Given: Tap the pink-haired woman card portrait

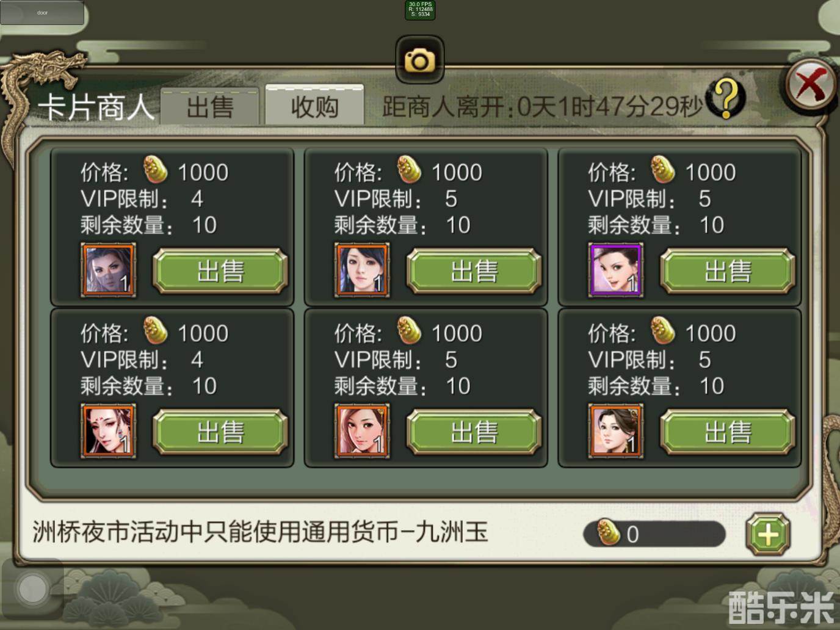Looking at the screenshot, I should [x=362, y=430].
